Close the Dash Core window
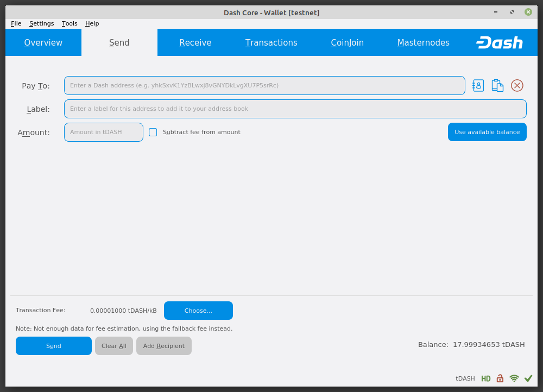Screen dimensions: 543x392 (x=528, y=12)
